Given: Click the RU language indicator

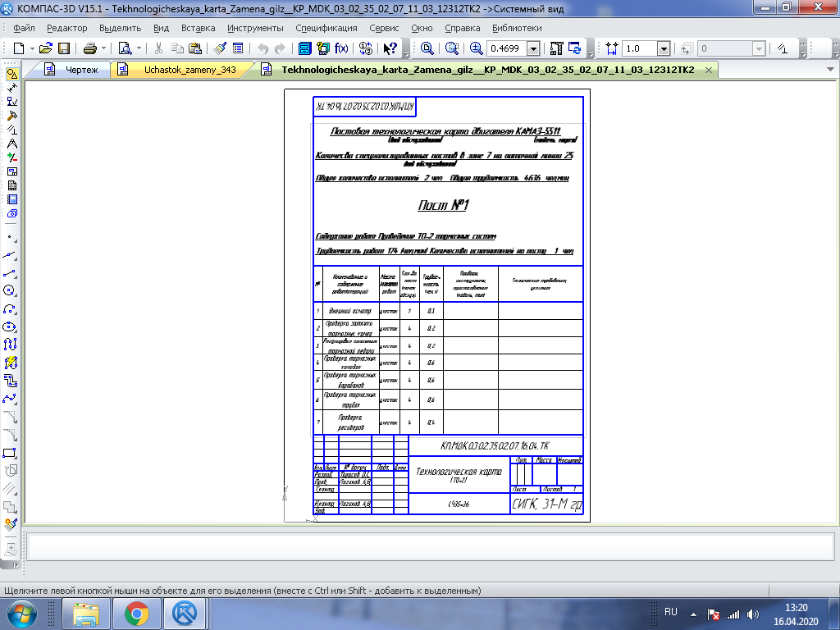Looking at the screenshot, I should (670, 613).
